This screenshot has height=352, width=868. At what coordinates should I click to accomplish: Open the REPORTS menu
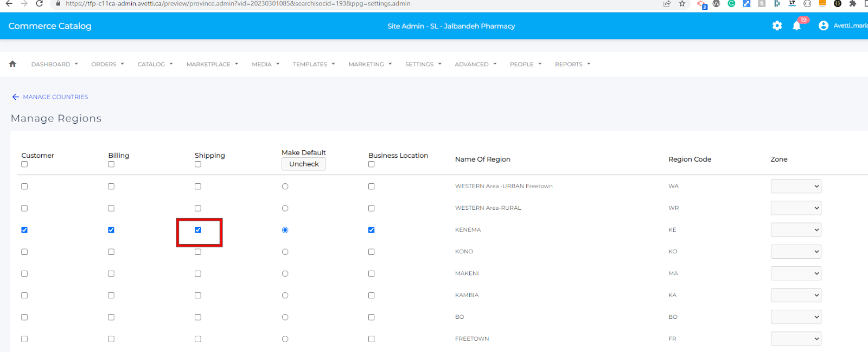click(572, 64)
